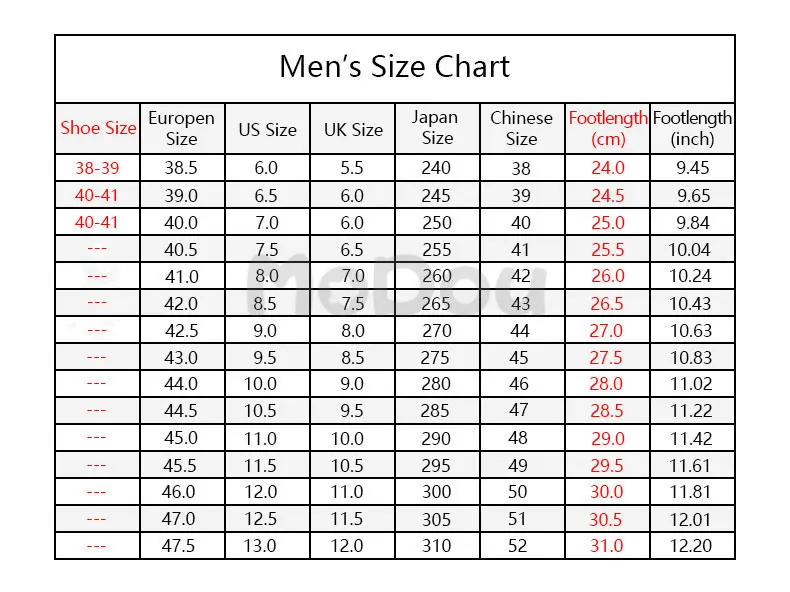Select Japan size 310 cell
The image size is (790, 592).
[436, 546]
